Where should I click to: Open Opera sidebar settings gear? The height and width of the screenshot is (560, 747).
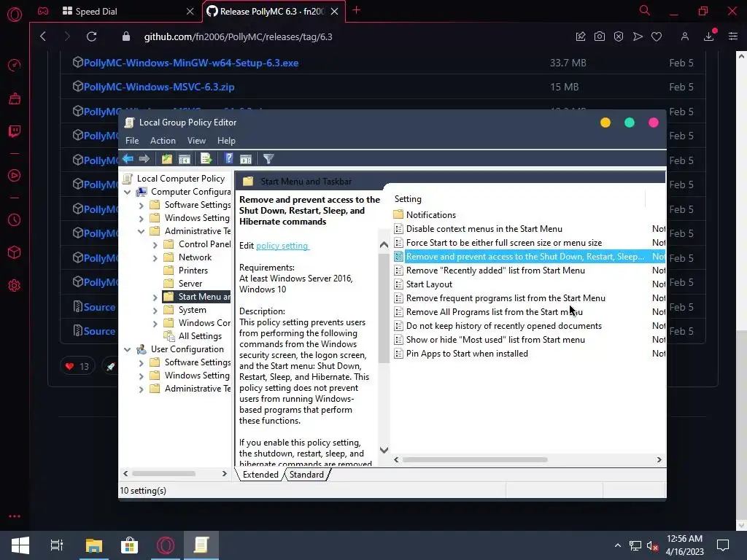coord(15,286)
